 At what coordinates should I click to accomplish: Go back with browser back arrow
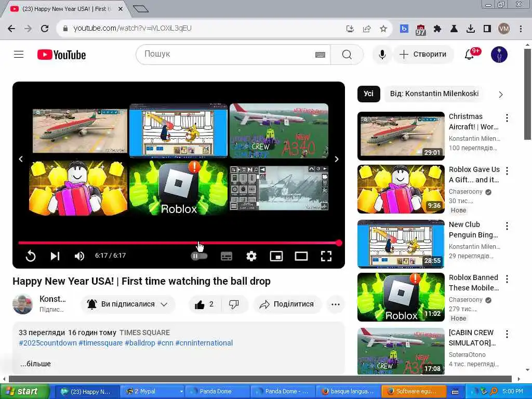tap(11, 29)
